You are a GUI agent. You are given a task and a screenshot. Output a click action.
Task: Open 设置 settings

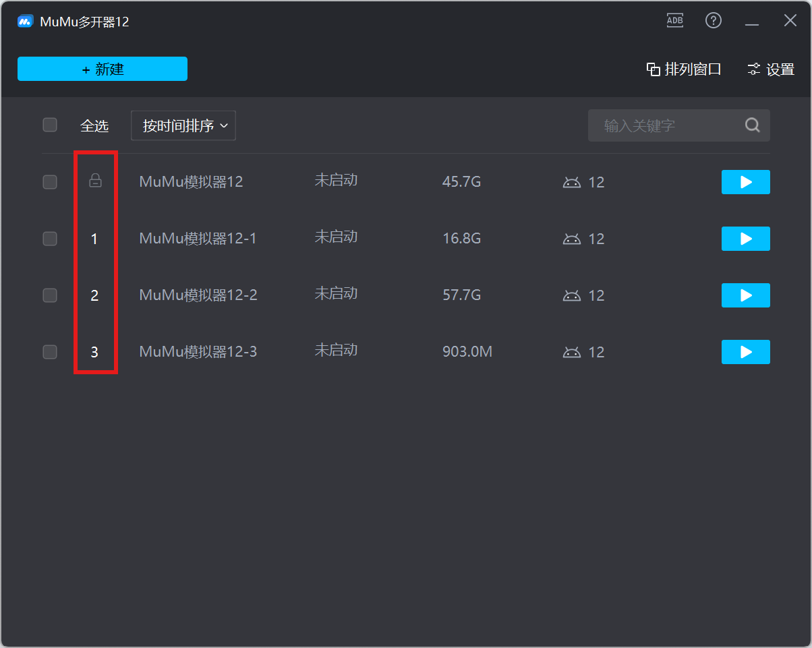771,69
